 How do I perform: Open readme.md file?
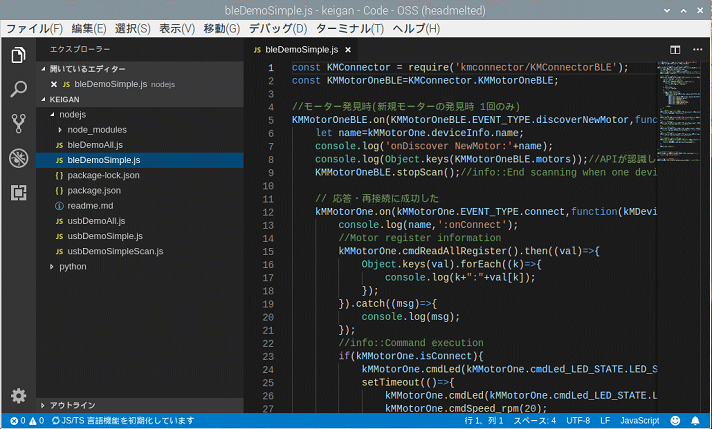pos(140,206)
